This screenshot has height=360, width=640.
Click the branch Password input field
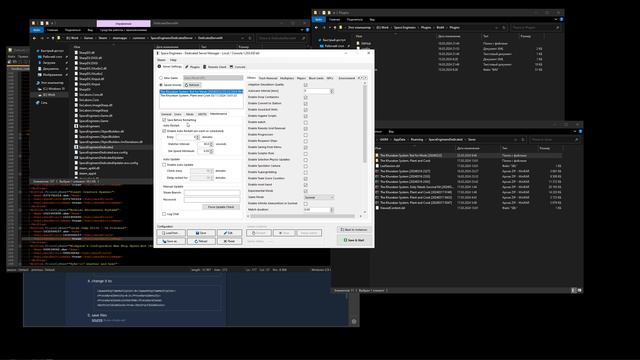[x=212, y=200]
